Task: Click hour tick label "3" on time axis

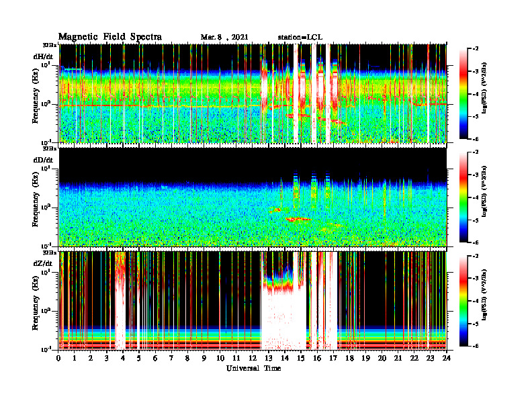Action: [107, 358]
